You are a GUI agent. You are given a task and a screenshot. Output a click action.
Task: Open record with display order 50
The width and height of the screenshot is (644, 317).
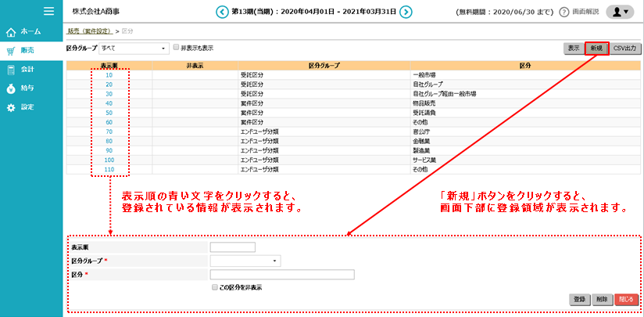coord(109,113)
